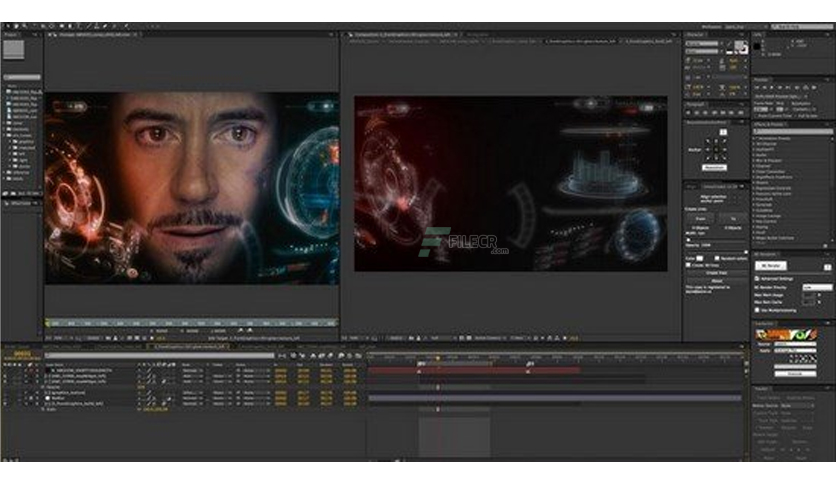Select the Zoom magnifier tool

pos(25,26)
